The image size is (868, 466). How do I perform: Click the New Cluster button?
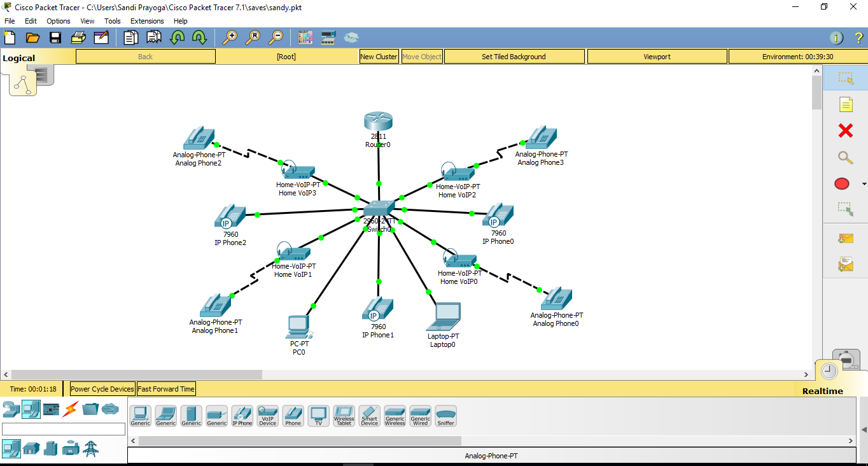tap(379, 57)
